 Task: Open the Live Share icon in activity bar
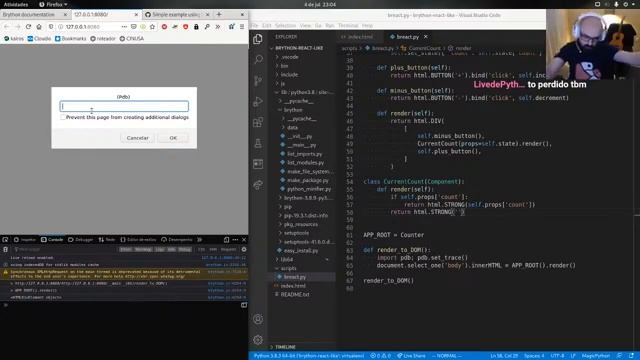pos(258,185)
